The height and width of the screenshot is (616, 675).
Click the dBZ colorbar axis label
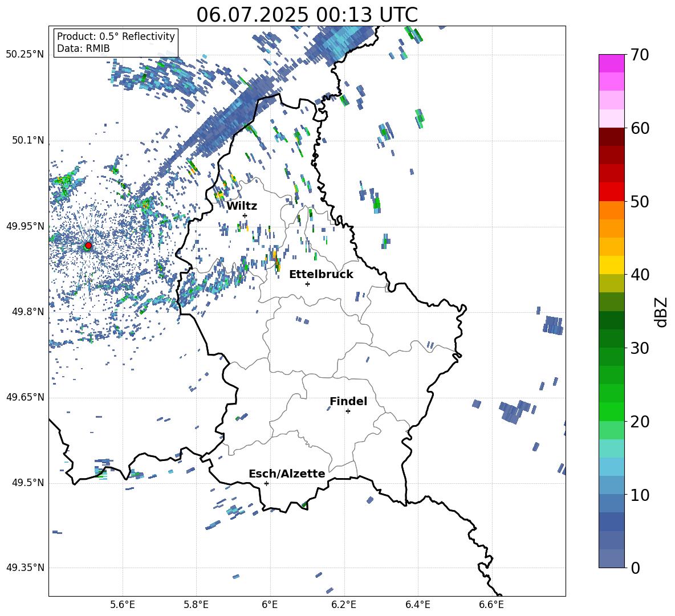pyautogui.click(x=661, y=312)
